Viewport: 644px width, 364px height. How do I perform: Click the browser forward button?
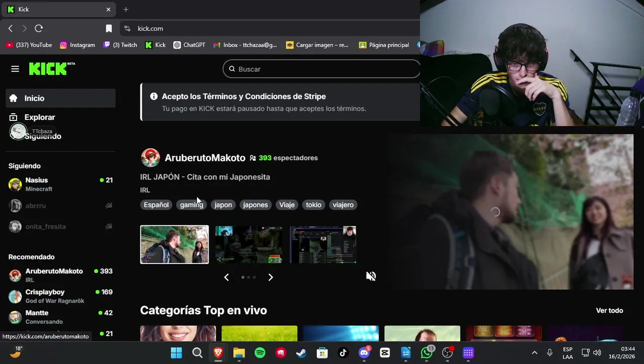pos(24,28)
